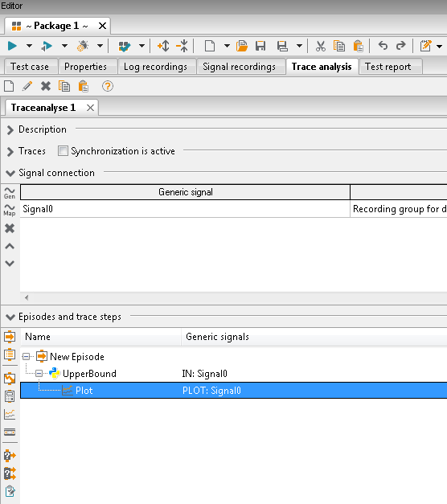Click the main toolbar copy icon
The image size is (447, 504).
(339, 46)
